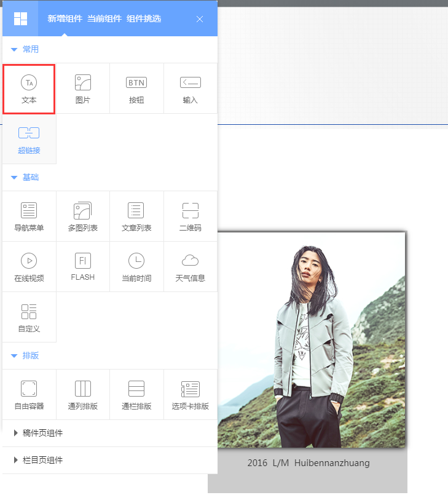Open the 组件挑选 tab

coord(144,18)
